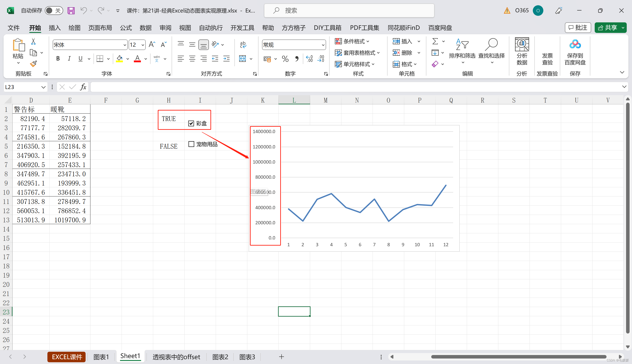Apply Comma Style number format
Screen dimensions: 632x364
point(297,59)
